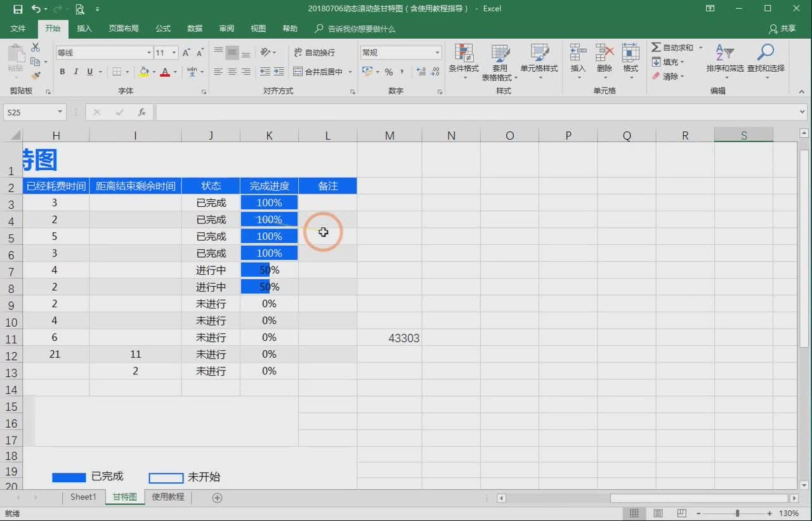
Task: Toggle wrap text (自动换行)
Action: 314,53
